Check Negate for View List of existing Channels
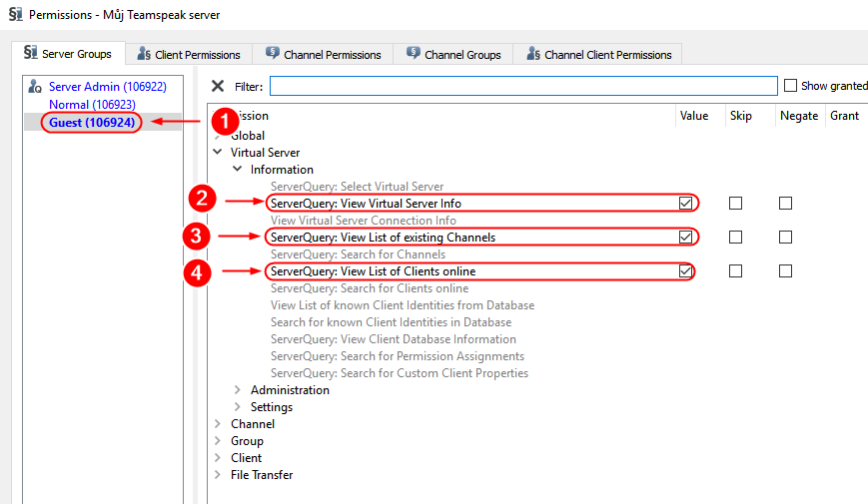Viewport: 868px width, 504px height. (785, 237)
